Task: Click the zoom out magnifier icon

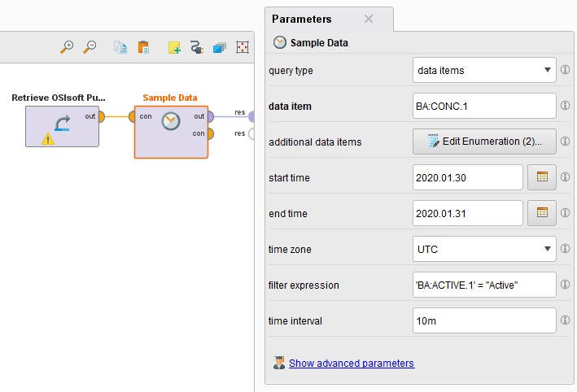Action: pyautogui.click(x=90, y=47)
